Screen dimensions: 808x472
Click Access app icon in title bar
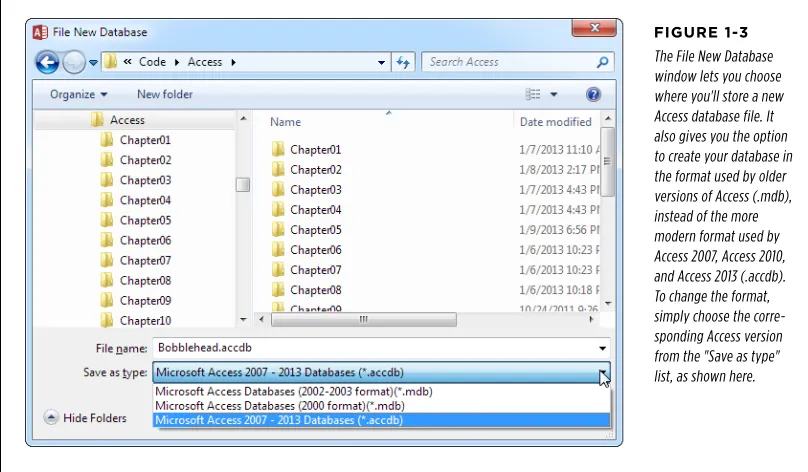coord(40,32)
